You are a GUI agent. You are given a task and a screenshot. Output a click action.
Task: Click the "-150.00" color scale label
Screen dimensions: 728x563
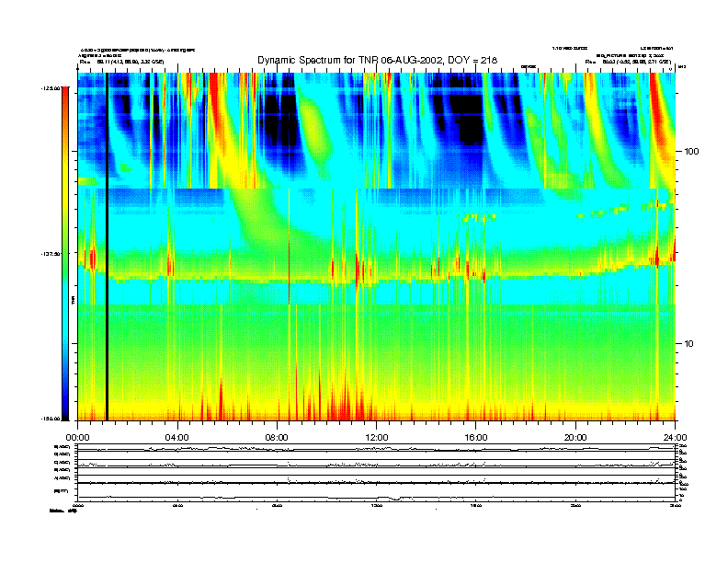pos(51,419)
